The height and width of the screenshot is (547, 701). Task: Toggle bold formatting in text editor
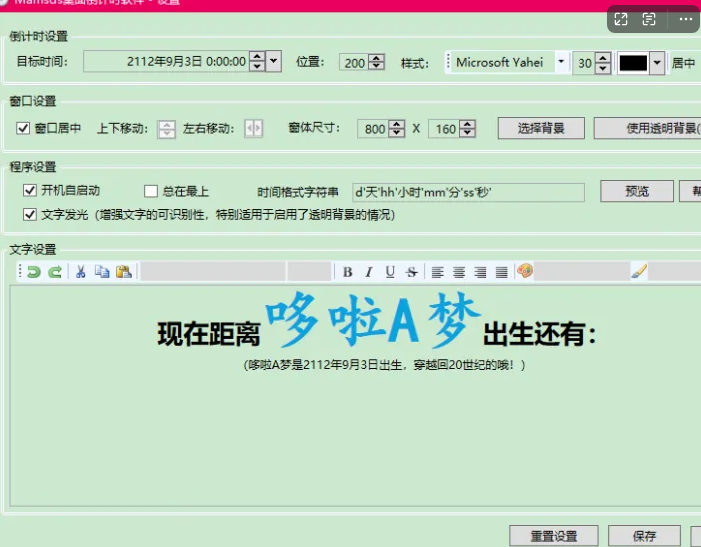(x=348, y=272)
